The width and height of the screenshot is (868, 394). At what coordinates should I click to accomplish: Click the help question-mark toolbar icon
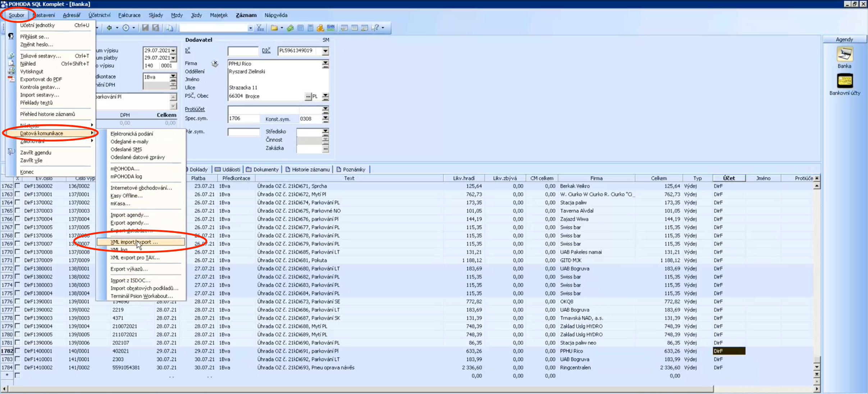point(375,28)
